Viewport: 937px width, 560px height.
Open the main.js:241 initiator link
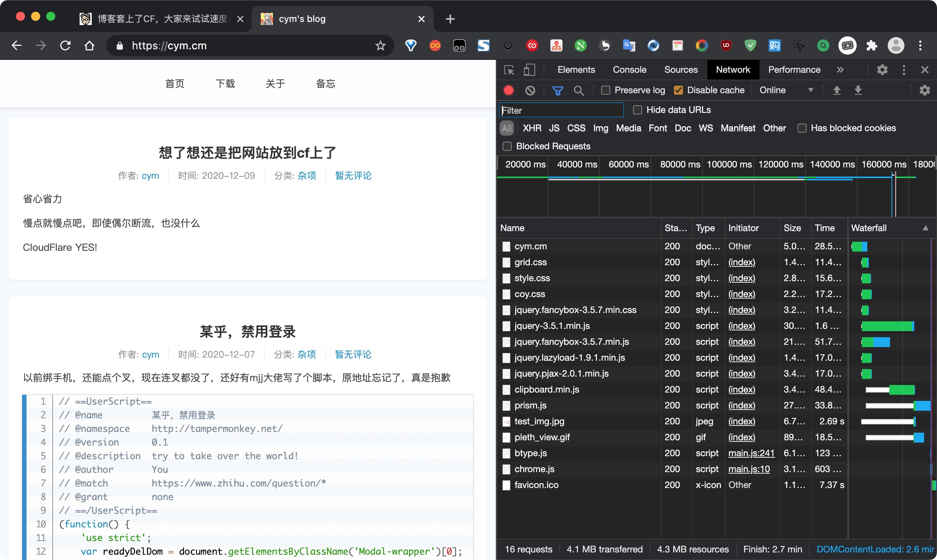click(751, 453)
